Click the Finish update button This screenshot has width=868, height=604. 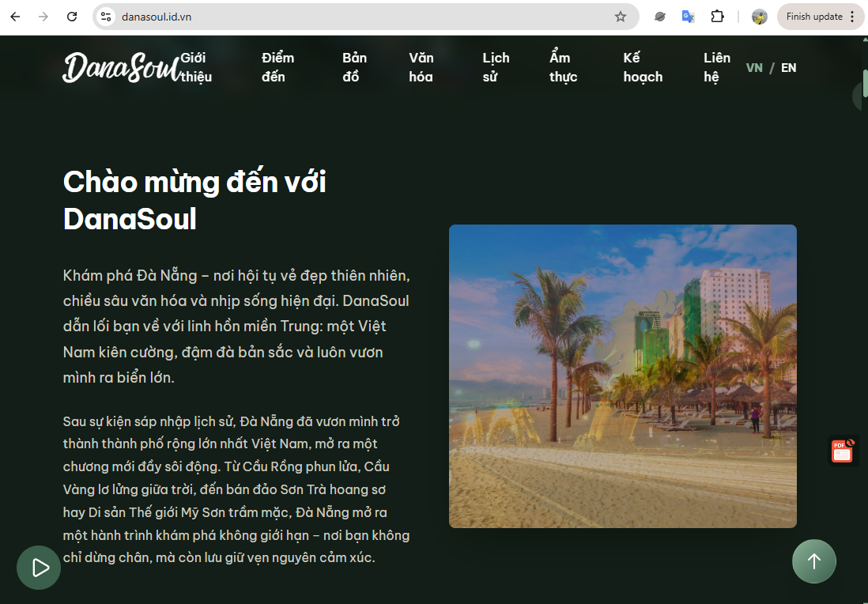[x=813, y=17]
